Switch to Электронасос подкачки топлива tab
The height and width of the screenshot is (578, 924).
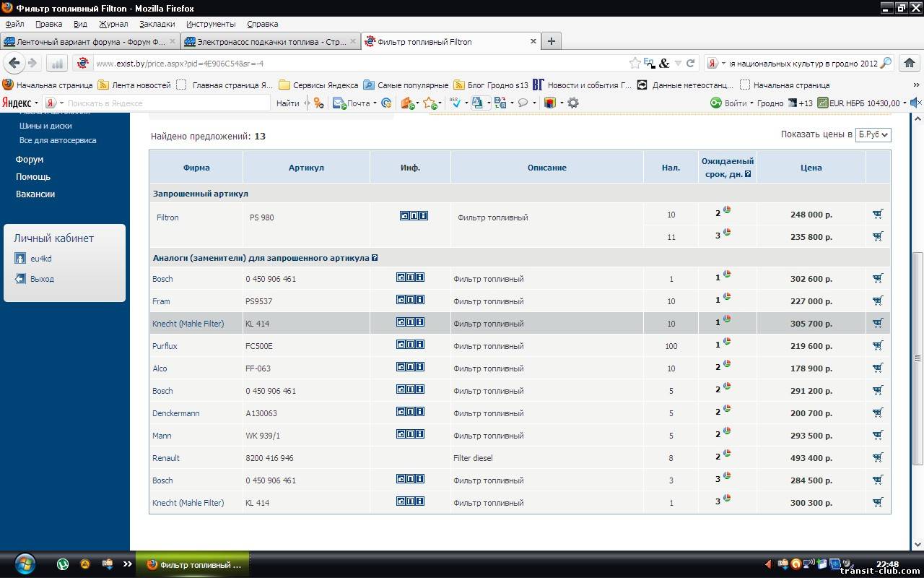(270, 42)
